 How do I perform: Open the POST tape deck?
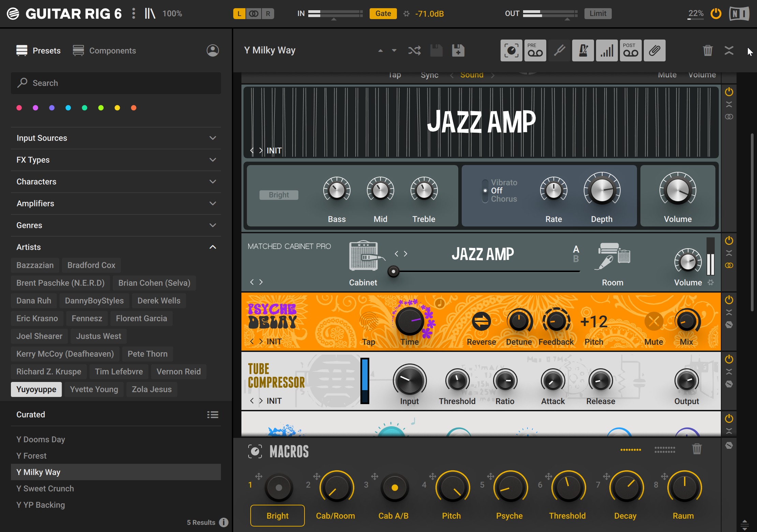tap(630, 50)
